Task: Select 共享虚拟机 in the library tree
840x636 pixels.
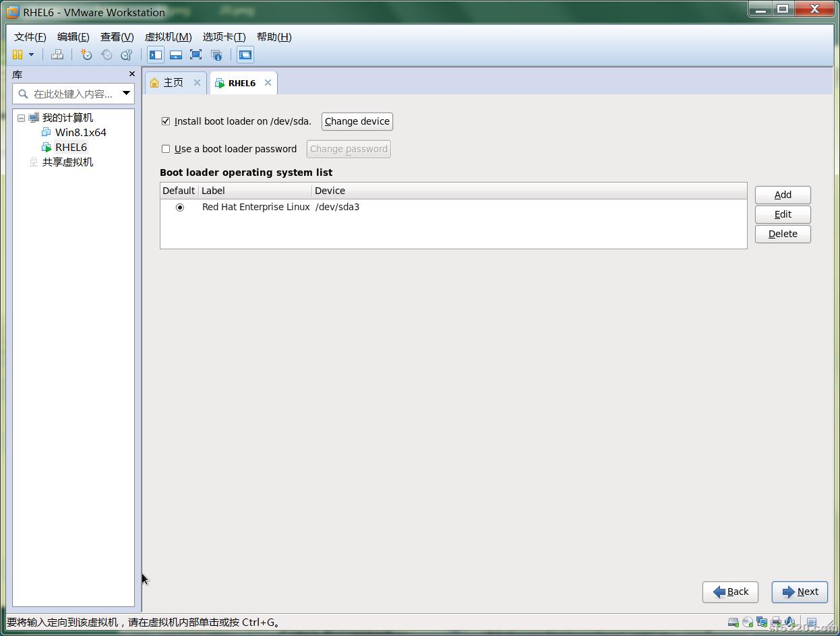Action: click(67, 162)
